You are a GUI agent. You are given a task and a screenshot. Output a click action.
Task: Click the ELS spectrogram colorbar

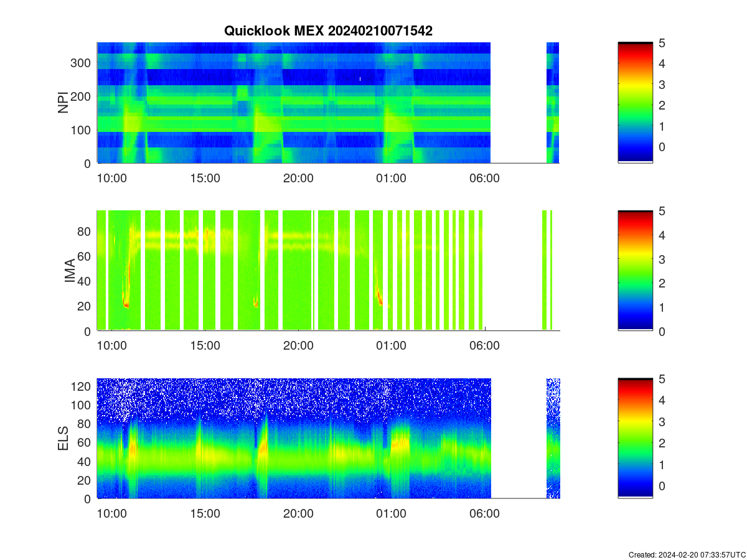[635, 438]
